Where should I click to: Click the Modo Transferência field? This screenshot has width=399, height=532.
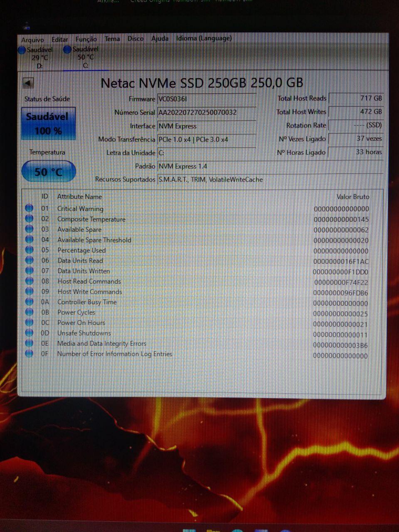[x=207, y=139]
